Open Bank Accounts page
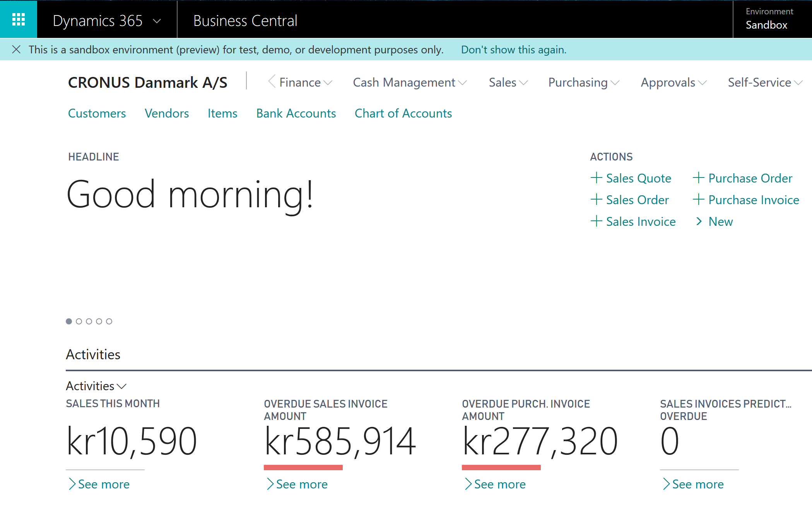812x512 pixels. tap(296, 113)
